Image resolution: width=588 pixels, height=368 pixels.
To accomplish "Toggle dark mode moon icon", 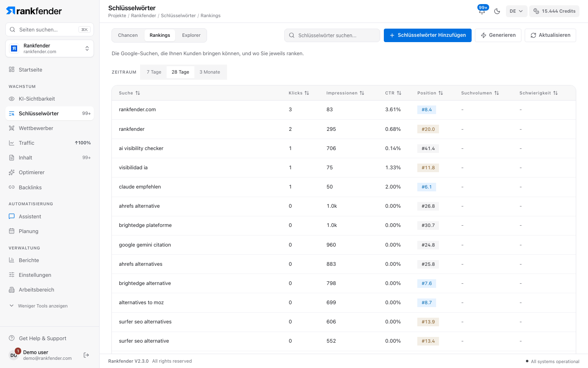I will pos(497,11).
